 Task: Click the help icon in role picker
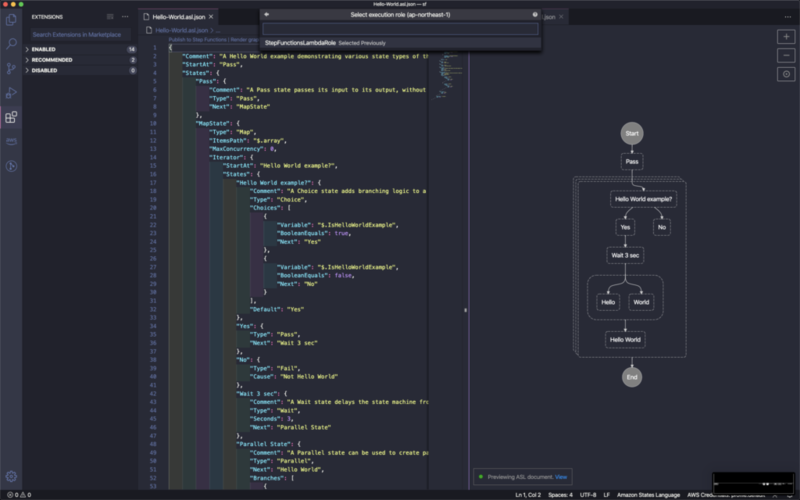(x=535, y=15)
